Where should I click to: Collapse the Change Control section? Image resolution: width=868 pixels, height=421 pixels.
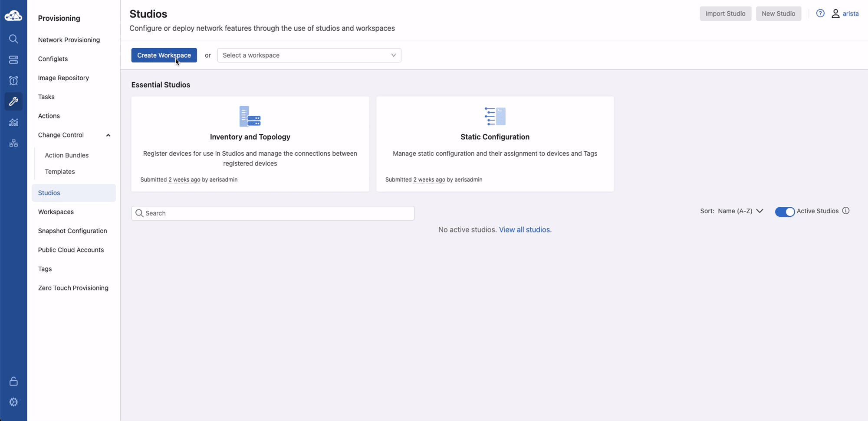click(x=108, y=135)
